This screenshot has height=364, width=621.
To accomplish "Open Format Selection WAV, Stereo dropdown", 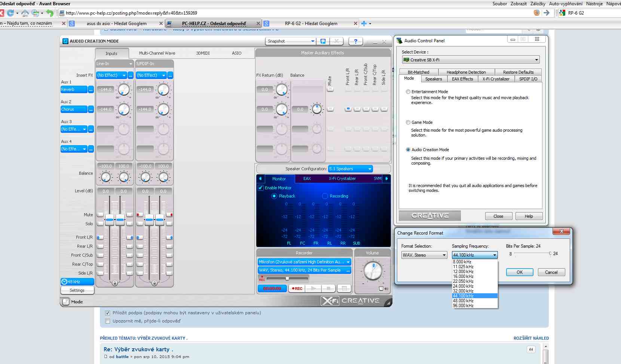I will tap(424, 255).
